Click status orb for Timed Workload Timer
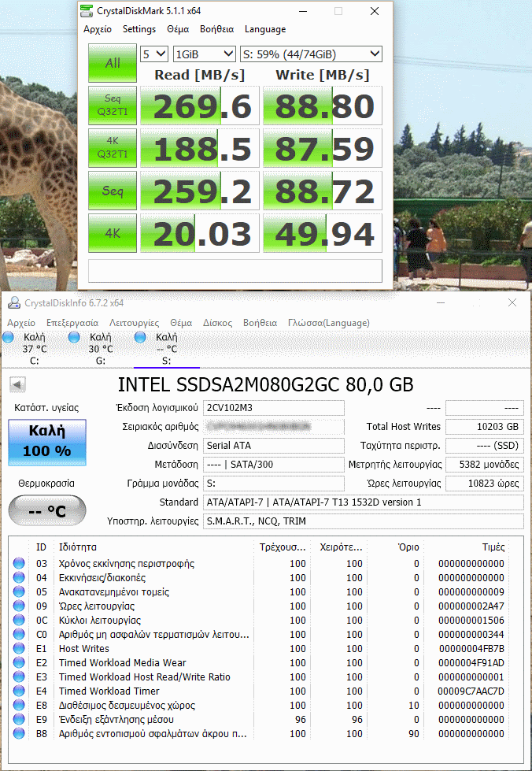The width and height of the screenshot is (532, 771). (x=19, y=691)
